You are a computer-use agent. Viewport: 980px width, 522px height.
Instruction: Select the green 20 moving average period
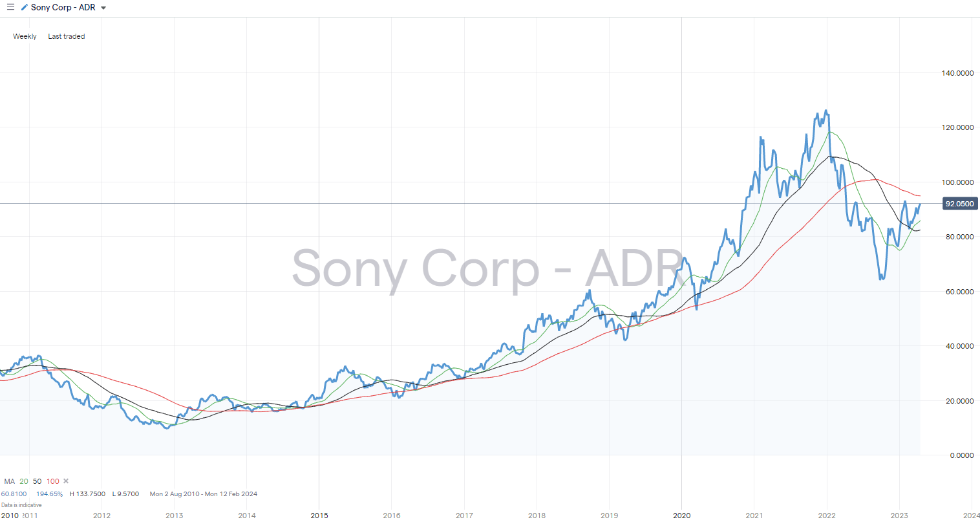24,481
